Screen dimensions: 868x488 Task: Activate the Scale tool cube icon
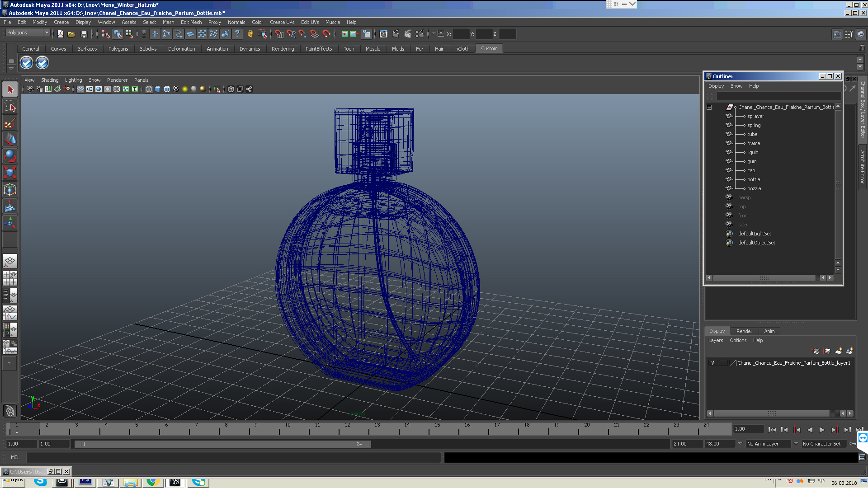point(10,173)
